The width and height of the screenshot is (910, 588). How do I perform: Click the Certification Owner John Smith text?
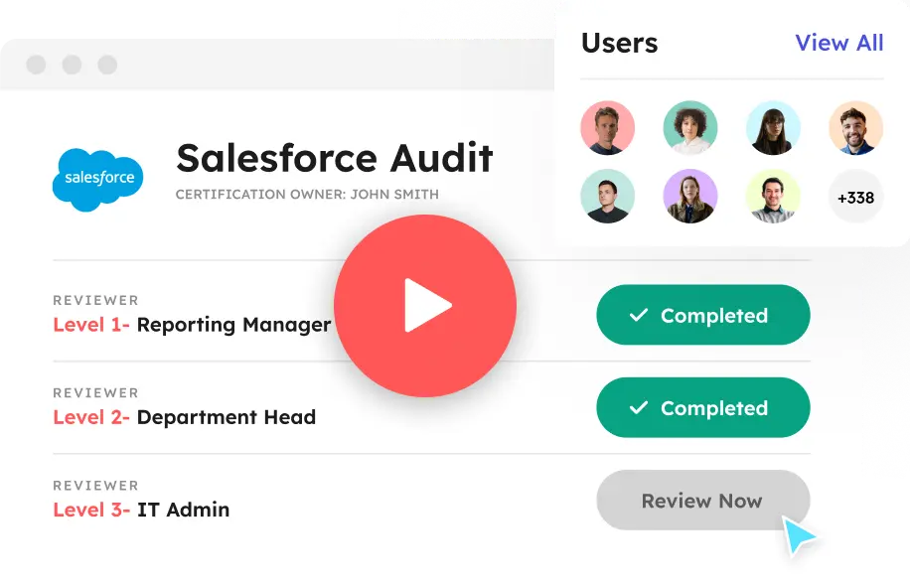[306, 195]
